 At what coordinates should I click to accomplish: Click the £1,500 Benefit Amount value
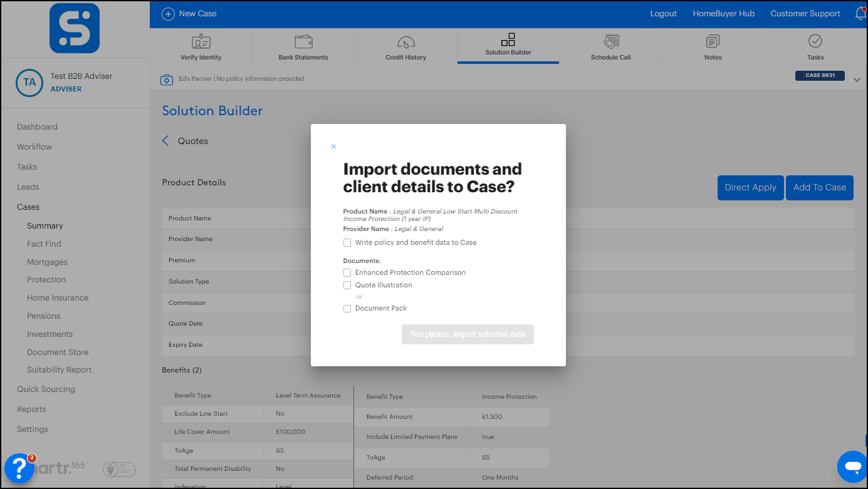492,417
